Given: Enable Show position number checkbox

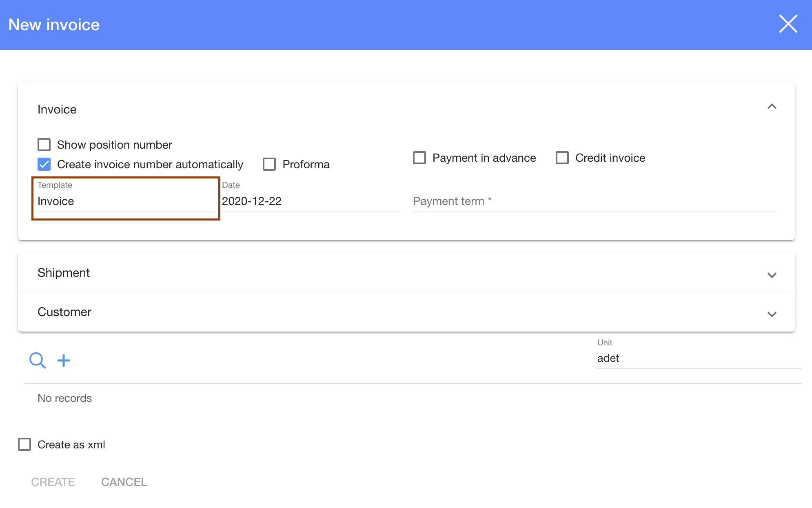Looking at the screenshot, I should point(44,145).
